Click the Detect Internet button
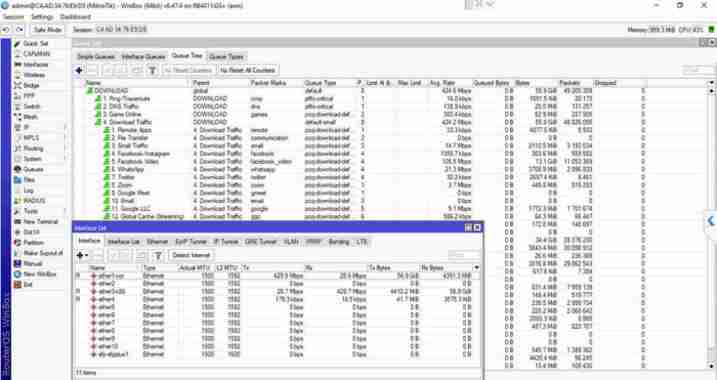The image size is (717, 380). (x=191, y=255)
